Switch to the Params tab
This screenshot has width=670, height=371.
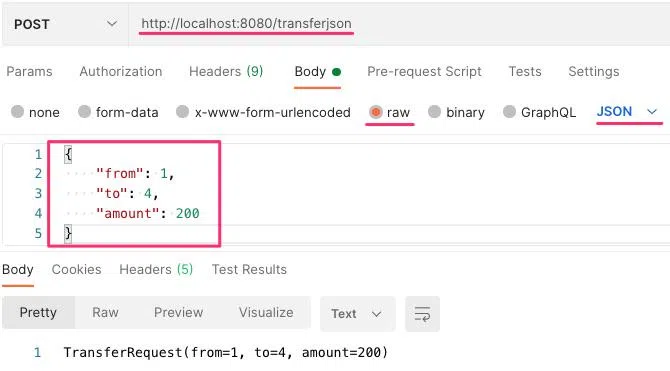tap(29, 71)
